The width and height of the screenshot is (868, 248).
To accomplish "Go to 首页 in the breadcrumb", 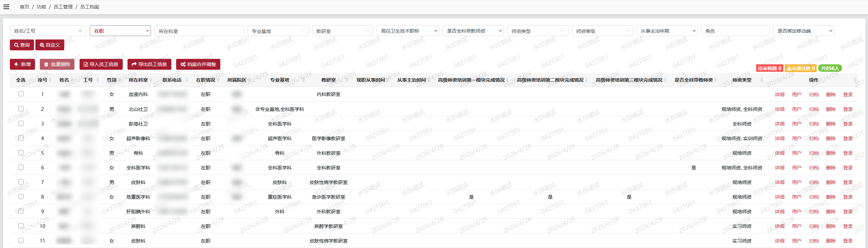I will point(24,7).
